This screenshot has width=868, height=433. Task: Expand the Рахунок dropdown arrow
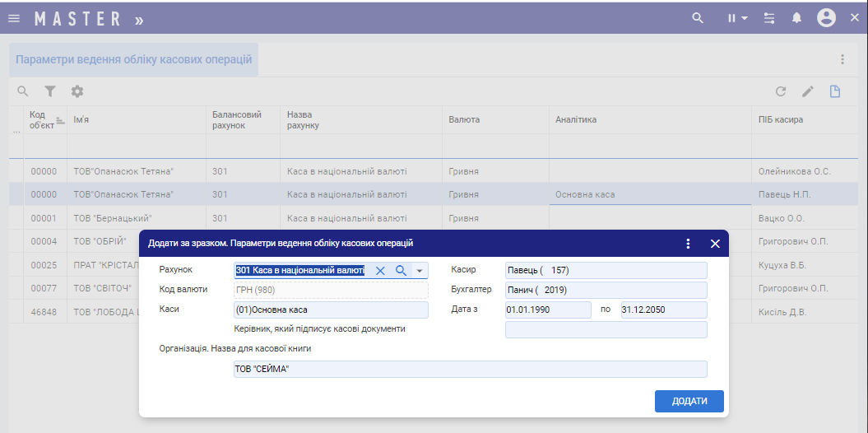(419, 270)
